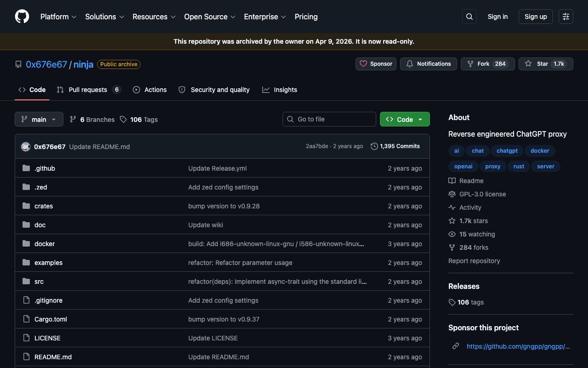Click the history clock icon beside 1,395 Commits
The image size is (588, 368).
(374, 146)
